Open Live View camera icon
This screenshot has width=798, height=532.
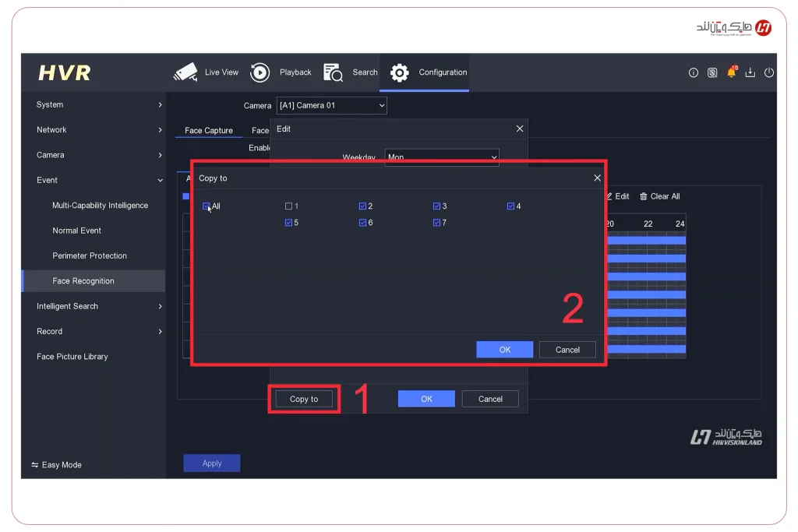coord(185,72)
